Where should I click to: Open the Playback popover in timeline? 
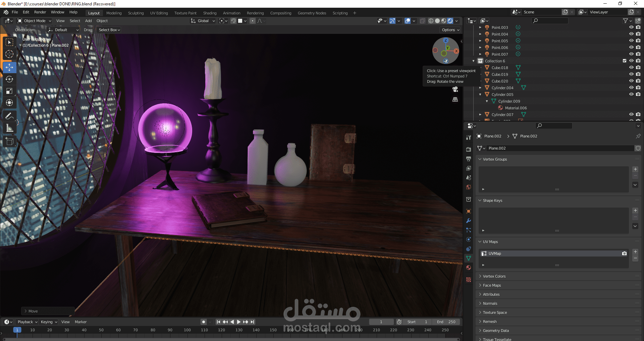(27, 322)
